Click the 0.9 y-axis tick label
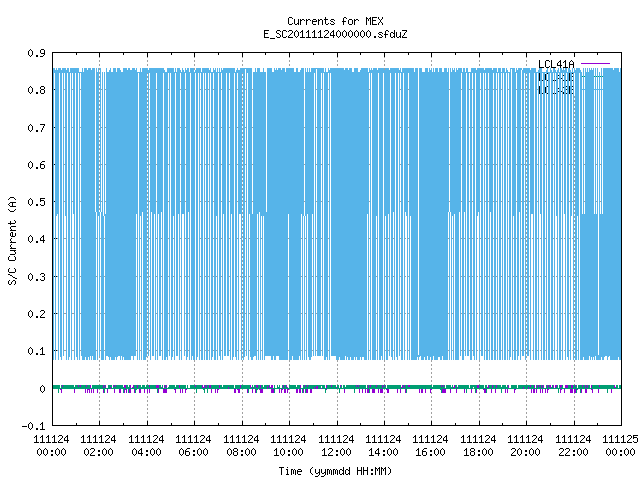The width and height of the screenshot is (640, 480). (x=36, y=53)
